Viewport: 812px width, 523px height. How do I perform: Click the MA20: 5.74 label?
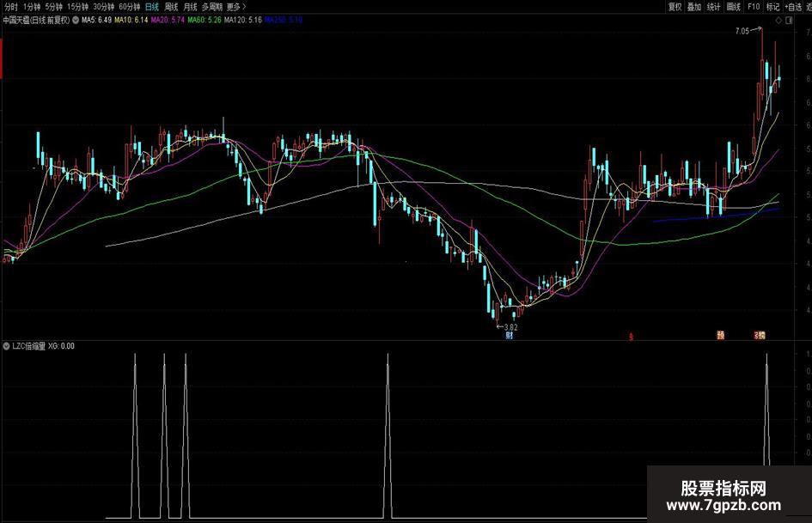168,21
